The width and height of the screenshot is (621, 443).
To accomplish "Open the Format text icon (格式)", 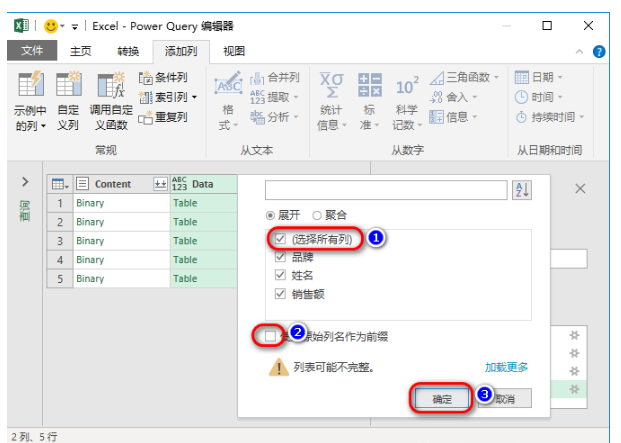I will click(228, 83).
